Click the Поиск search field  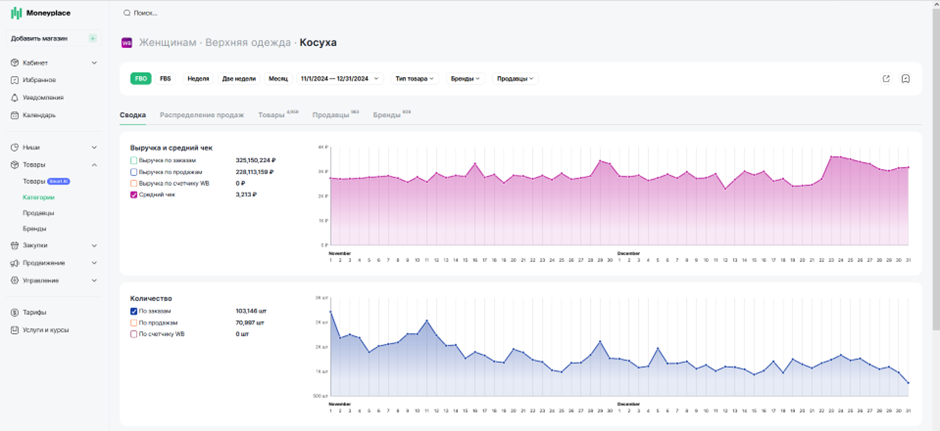tap(144, 13)
